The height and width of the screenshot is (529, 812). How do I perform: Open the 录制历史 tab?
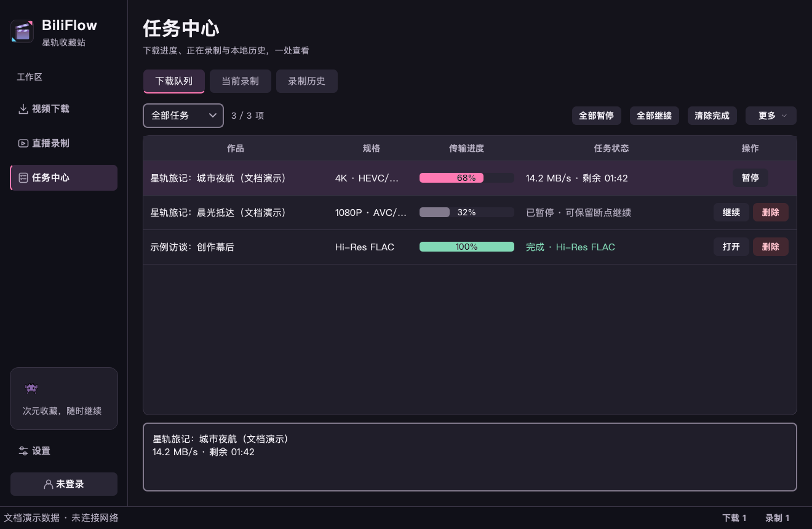pyautogui.click(x=307, y=81)
